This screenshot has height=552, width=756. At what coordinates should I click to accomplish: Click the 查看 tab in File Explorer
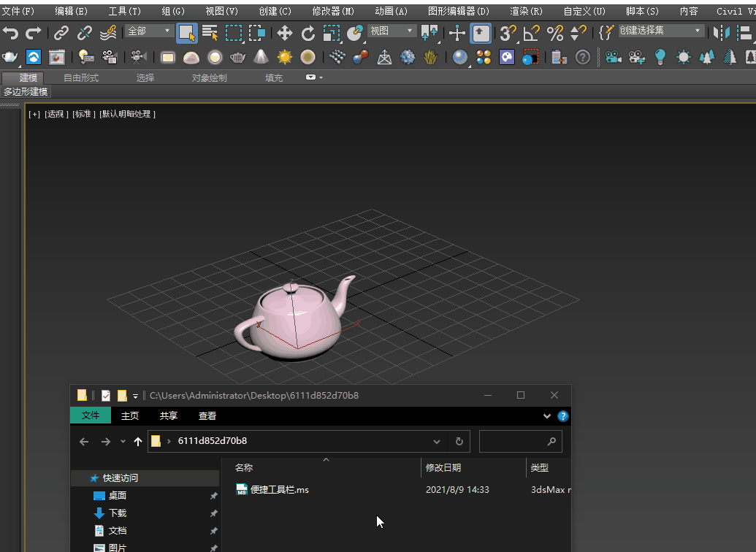click(x=207, y=415)
